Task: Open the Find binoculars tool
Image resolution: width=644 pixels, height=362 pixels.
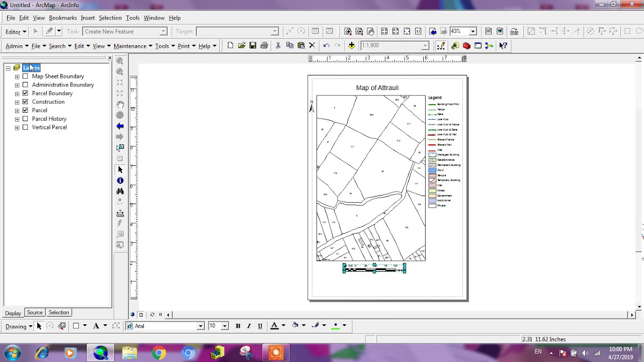Action: pos(120,191)
